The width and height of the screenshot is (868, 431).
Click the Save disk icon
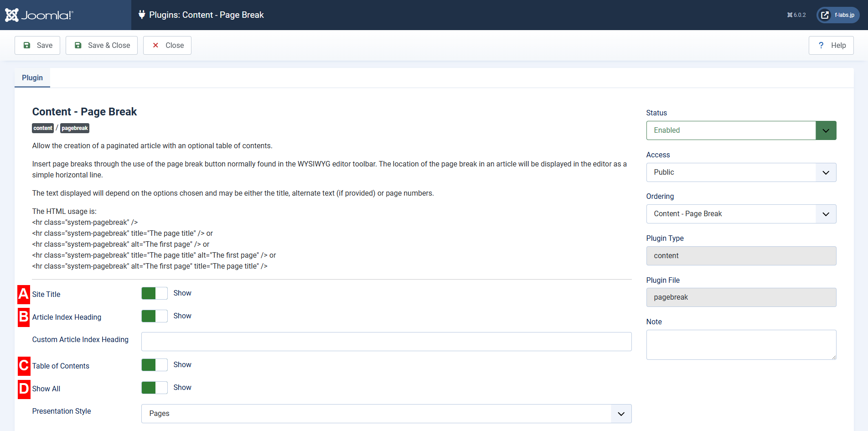point(26,45)
